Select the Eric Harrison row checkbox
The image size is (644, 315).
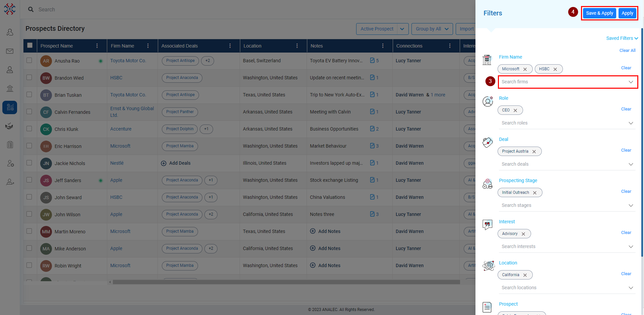pyautogui.click(x=29, y=146)
